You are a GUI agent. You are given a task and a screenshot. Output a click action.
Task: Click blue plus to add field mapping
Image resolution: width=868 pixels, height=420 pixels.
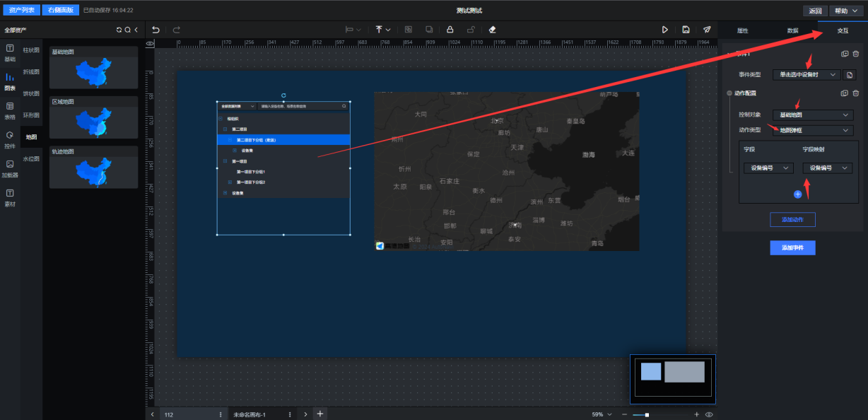click(x=797, y=194)
